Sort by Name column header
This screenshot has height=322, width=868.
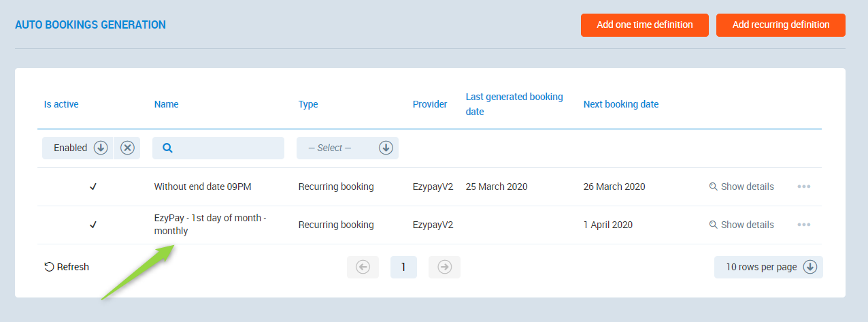click(x=166, y=104)
